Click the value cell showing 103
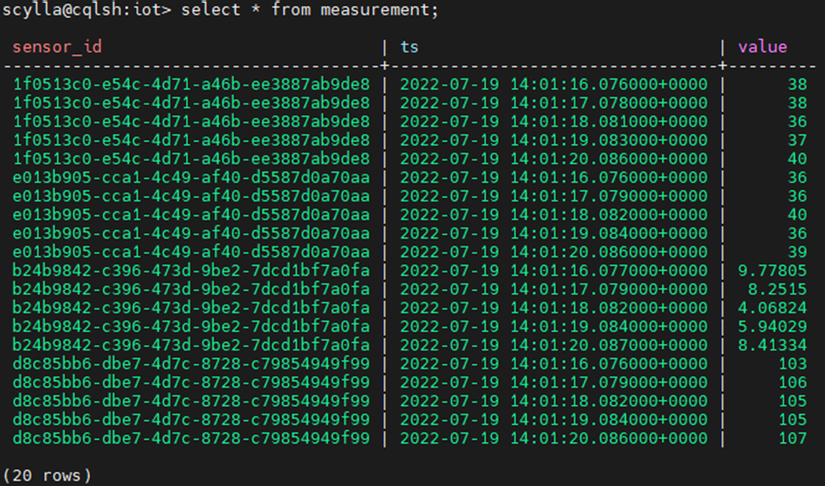 (x=791, y=363)
